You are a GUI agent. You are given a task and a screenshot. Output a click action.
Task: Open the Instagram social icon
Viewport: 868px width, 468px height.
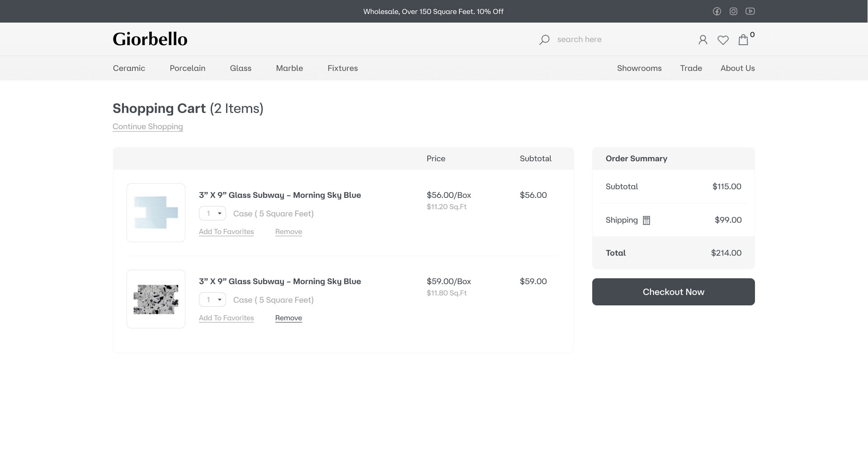[x=733, y=11]
